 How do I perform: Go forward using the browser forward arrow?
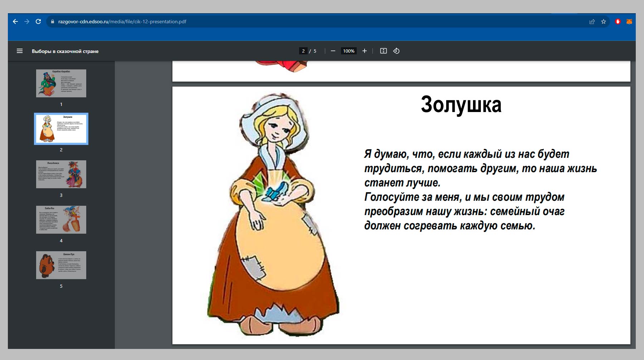click(x=27, y=21)
